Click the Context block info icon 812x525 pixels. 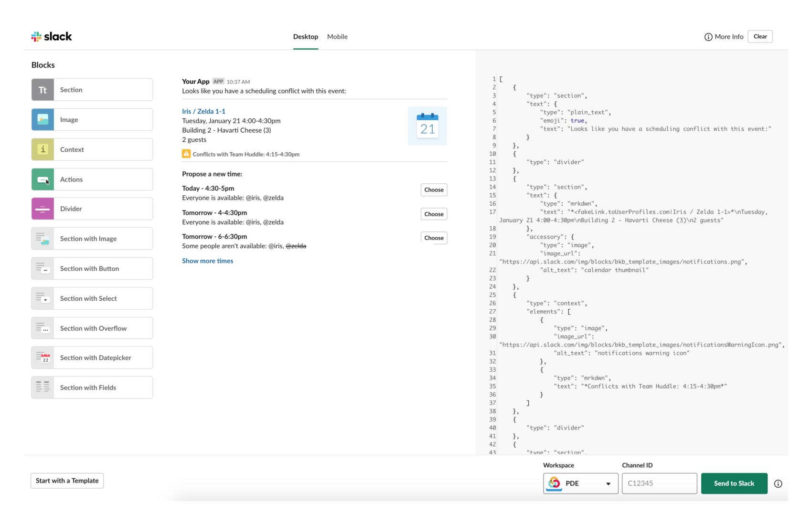43,149
